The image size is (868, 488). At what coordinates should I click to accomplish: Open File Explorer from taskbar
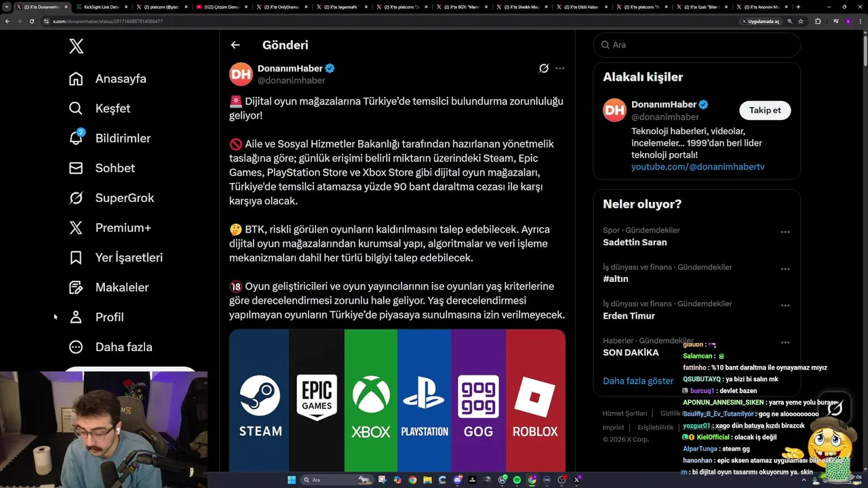(428, 480)
